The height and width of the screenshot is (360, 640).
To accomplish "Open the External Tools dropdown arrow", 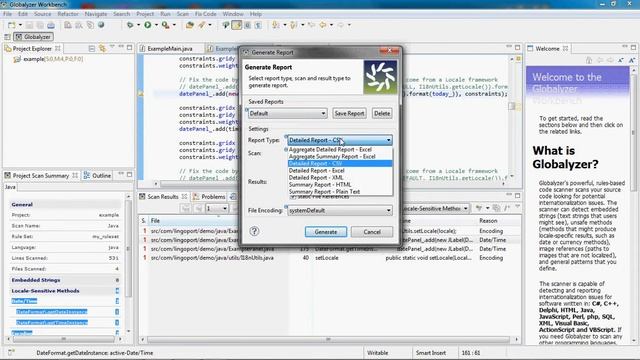I will [x=174, y=25].
